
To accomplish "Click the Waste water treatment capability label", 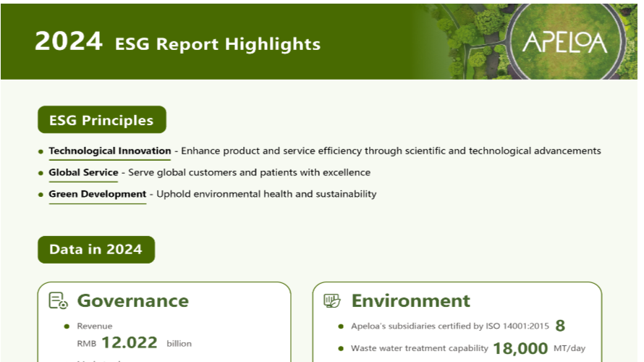I will tap(418, 348).
